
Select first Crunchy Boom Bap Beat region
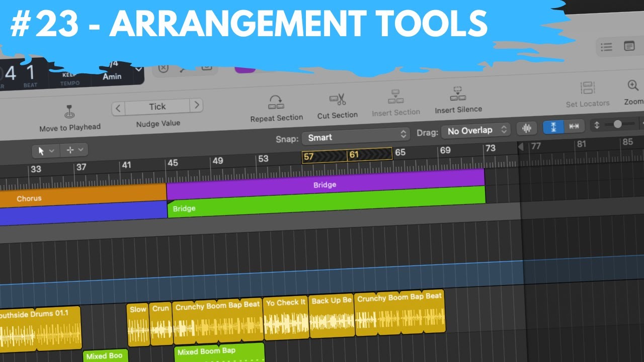tap(218, 321)
